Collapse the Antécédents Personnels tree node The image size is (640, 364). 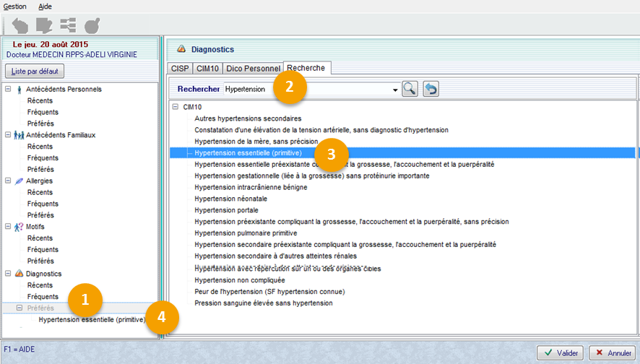(8, 90)
